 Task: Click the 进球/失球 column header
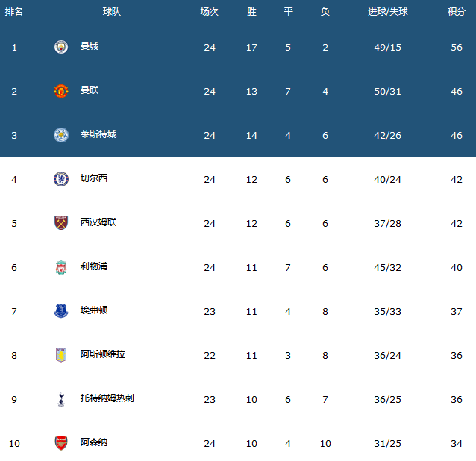click(x=388, y=12)
